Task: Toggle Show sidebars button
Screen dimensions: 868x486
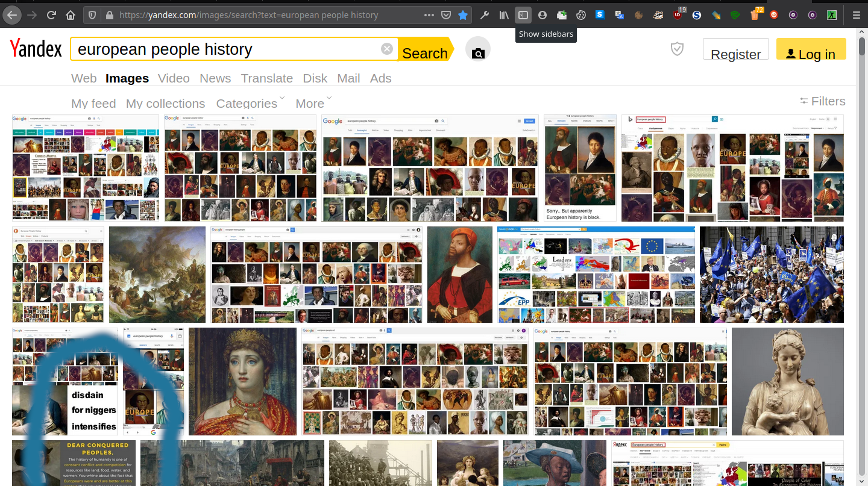Action: click(x=523, y=15)
